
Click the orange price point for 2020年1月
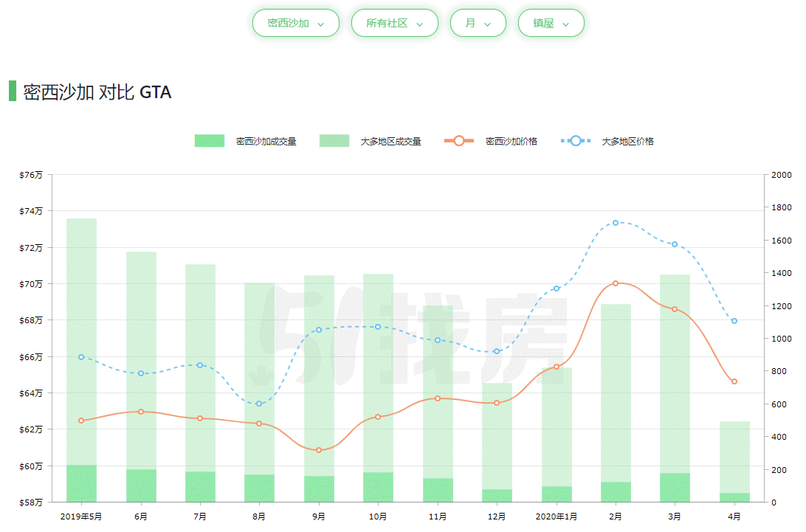click(557, 367)
